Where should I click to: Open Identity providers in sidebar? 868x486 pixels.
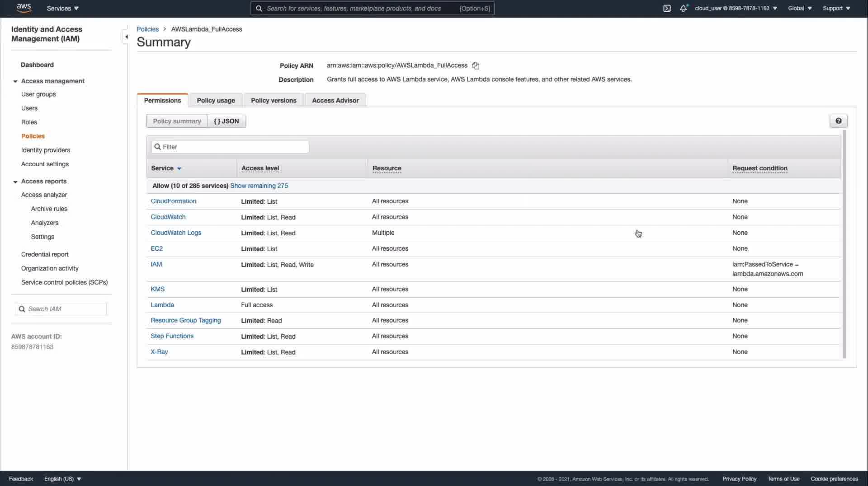click(x=46, y=150)
